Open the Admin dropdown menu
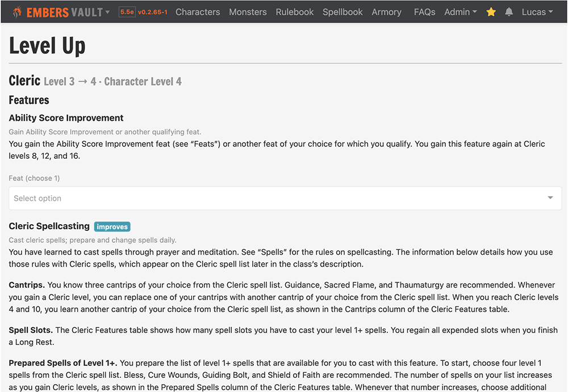Screen dimensions: 568x392 point(461,12)
